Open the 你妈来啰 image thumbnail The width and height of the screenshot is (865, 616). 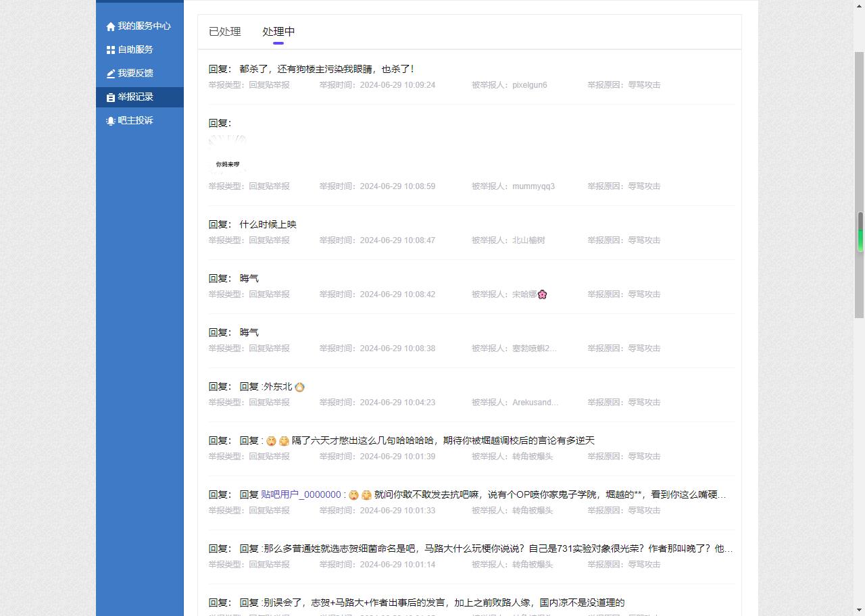228,155
